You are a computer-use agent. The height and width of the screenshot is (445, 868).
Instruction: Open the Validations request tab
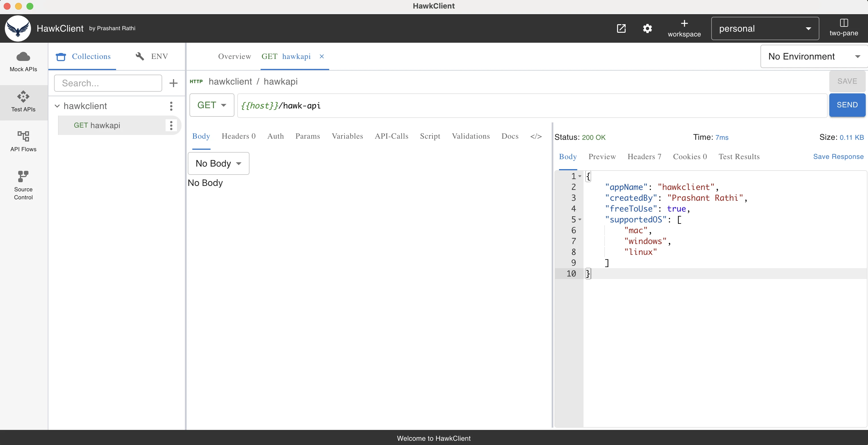[471, 136]
